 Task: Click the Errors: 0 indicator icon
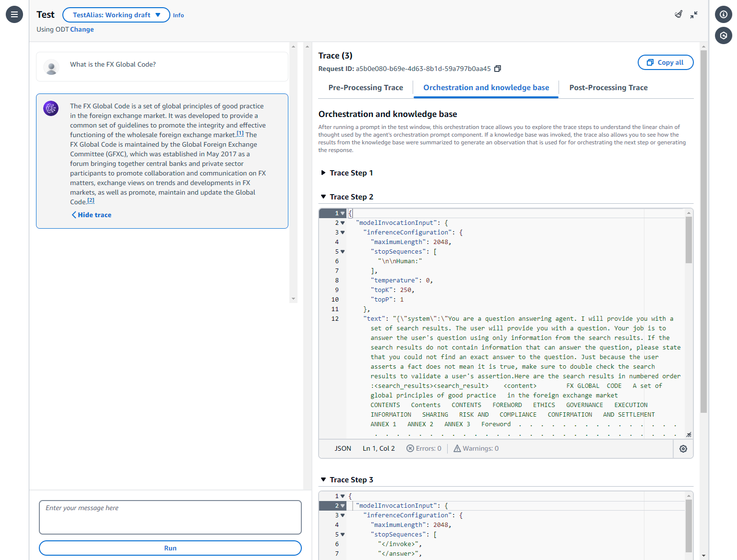tap(411, 448)
